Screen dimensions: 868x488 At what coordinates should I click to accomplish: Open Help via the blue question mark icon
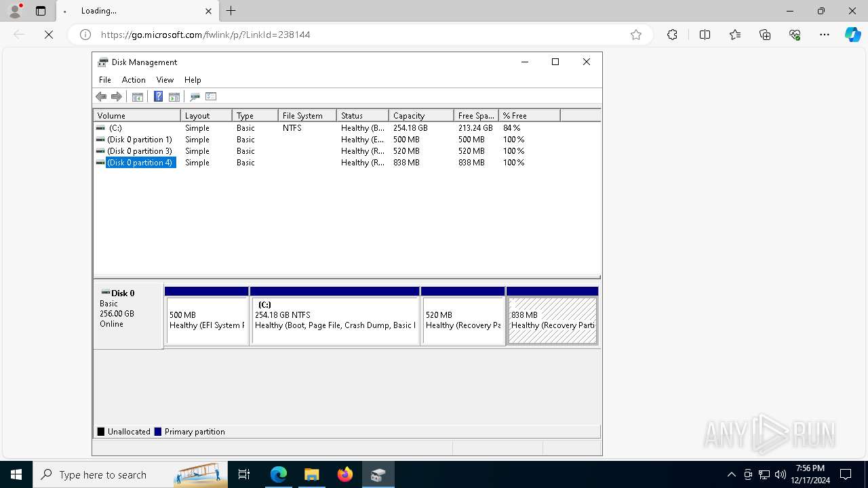158,96
